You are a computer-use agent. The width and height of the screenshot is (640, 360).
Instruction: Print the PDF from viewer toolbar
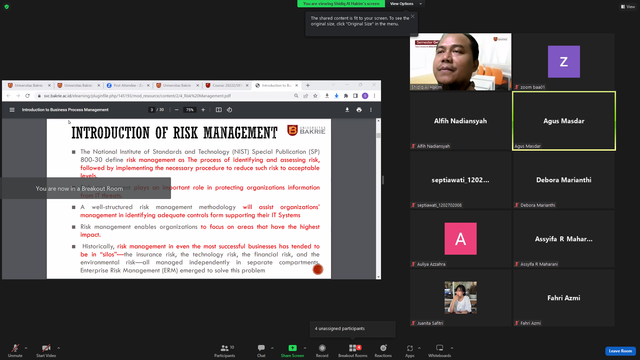coord(359,110)
